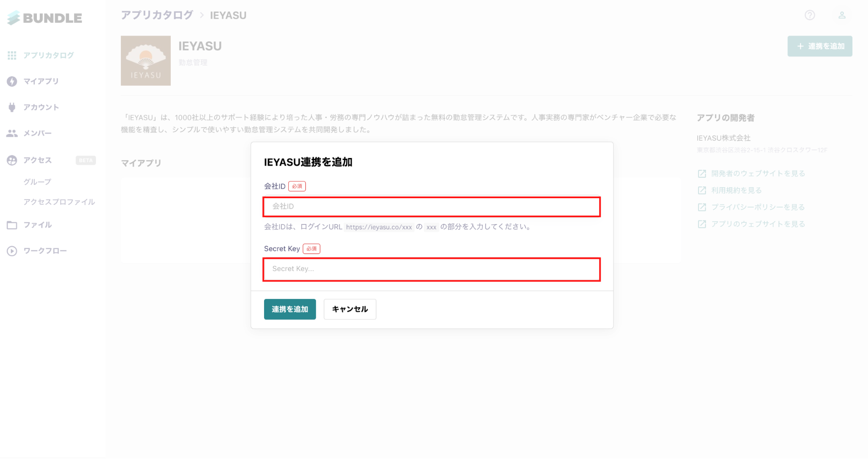Open メンバー in sidebar

tap(37, 133)
